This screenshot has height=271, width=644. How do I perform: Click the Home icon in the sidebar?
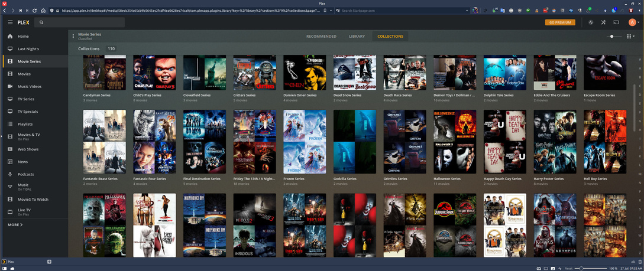(x=10, y=37)
